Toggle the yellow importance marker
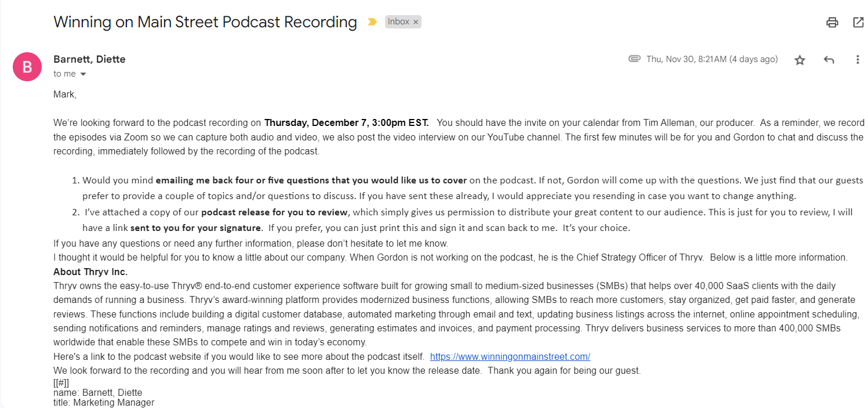Image resolution: width=868 pixels, height=408 pixels. coord(372,23)
